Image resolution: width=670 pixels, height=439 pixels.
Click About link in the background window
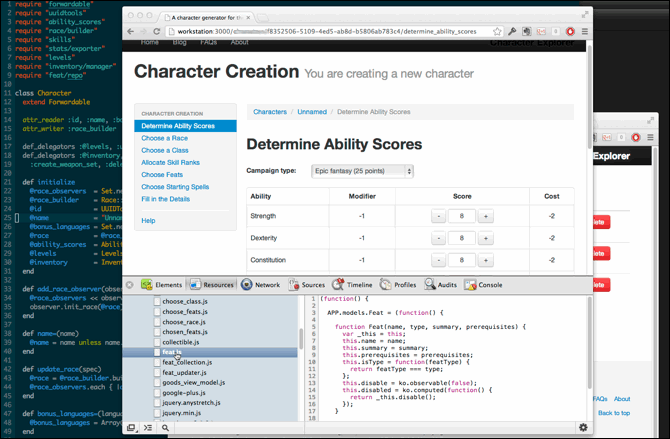(x=622, y=399)
